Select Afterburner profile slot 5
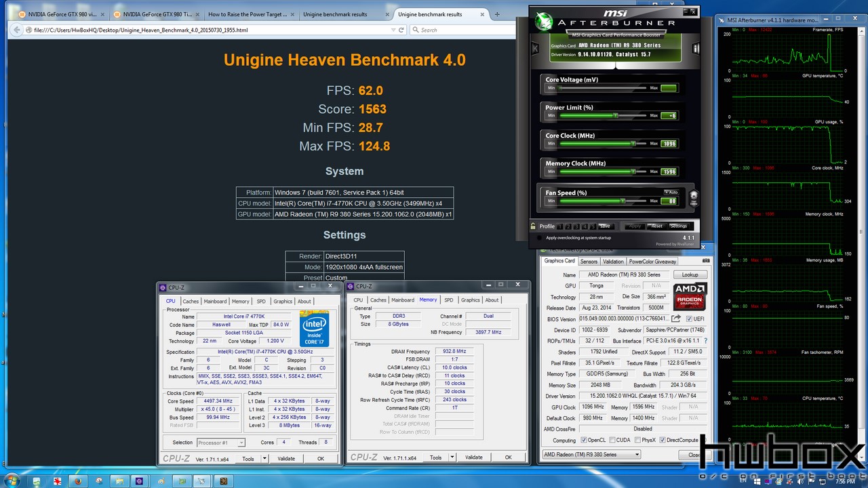This screenshot has height=488, width=868. 593,226
